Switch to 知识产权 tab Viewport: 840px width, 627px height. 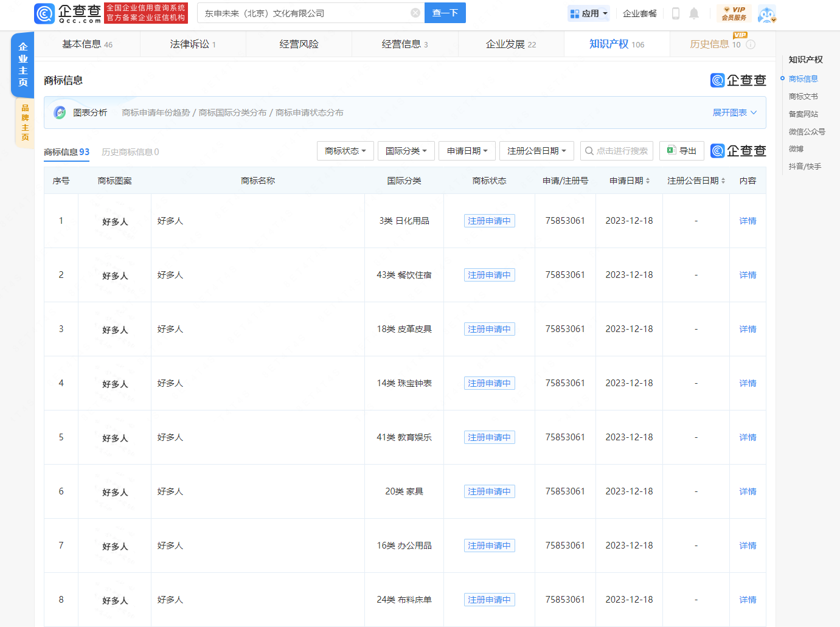point(617,44)
